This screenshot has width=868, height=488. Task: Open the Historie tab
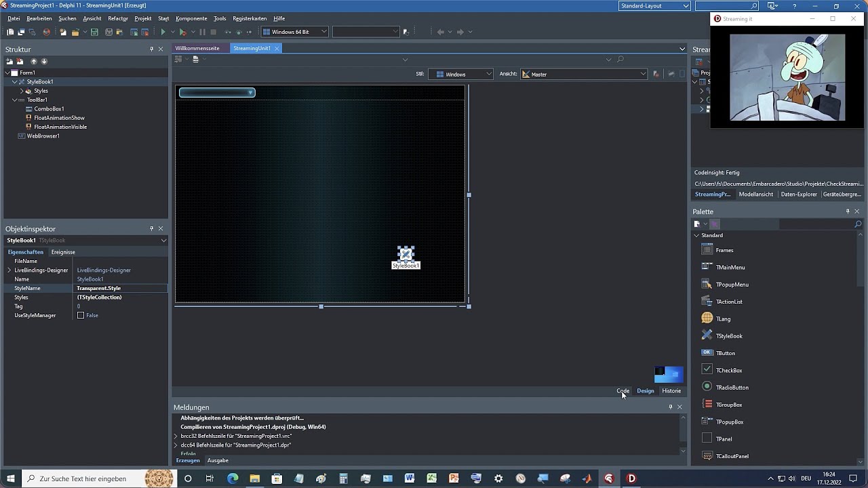pos(671,390)
